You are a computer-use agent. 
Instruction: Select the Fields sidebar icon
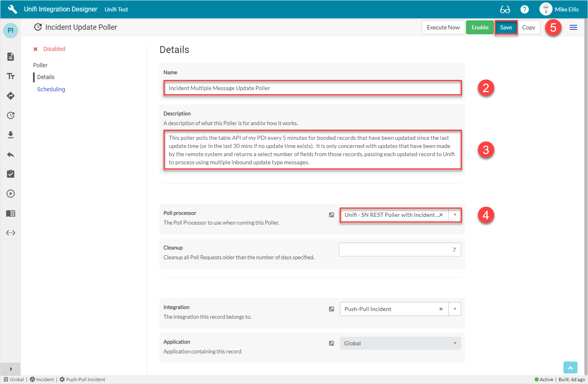coord(10,76)
